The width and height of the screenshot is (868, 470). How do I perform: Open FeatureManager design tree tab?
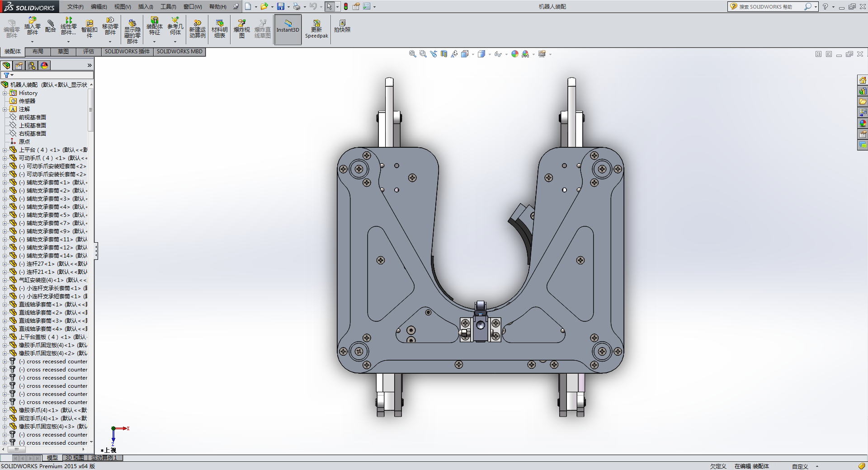point(6,66)
